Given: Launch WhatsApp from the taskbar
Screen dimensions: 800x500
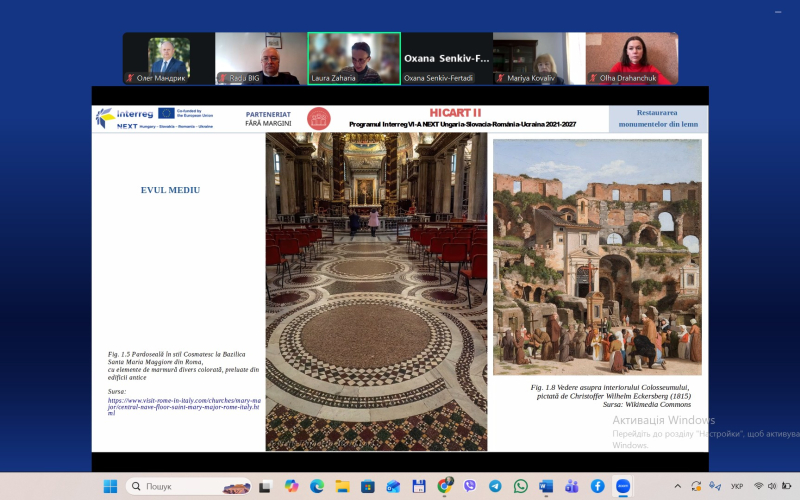Looking at the screenshot, I should coord(520,486).
